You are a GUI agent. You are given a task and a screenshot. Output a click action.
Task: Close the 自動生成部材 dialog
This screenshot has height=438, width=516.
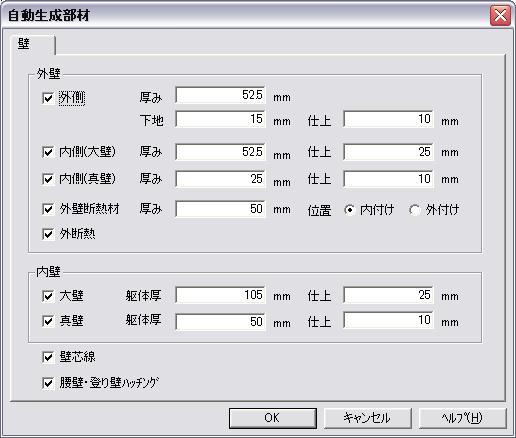coord(500,15)
